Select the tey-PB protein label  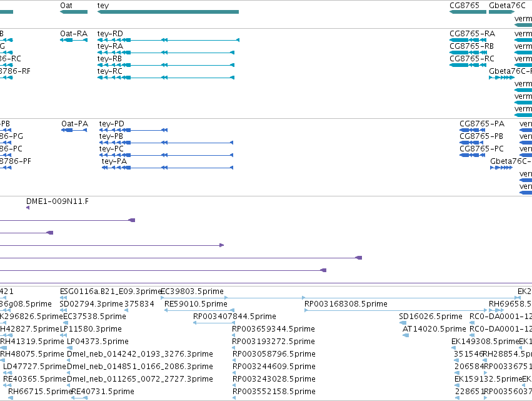tap(111, 136)
